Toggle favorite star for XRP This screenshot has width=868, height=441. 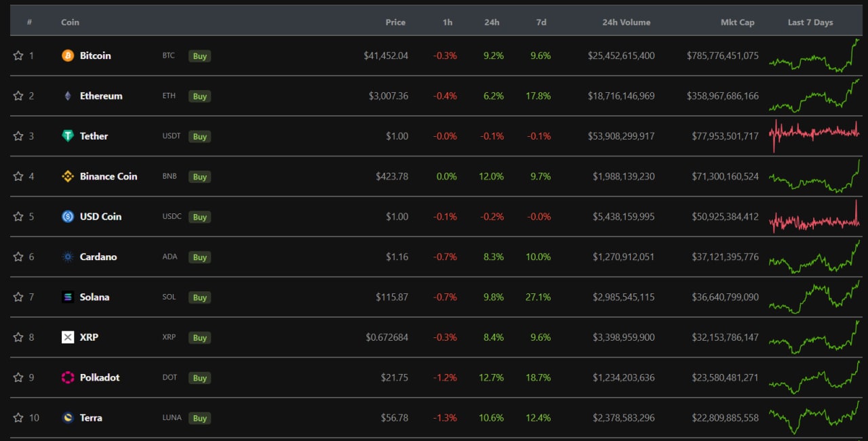pyautogui.click(x=18, y=337)
